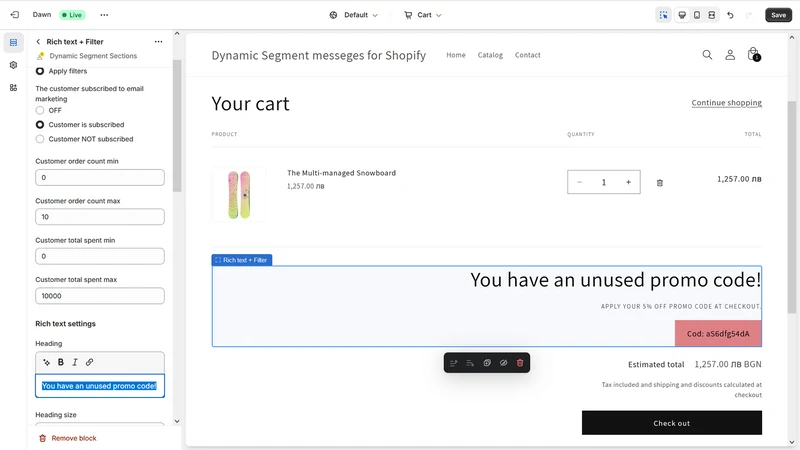Click the Cod: aS6dfg54dA promo button
This screenshot has height=450, width=800.
point(718,334)
